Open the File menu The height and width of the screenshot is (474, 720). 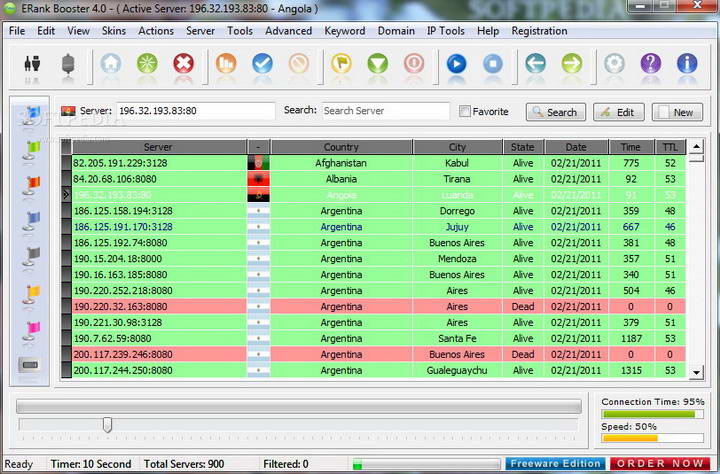(17, 31)
